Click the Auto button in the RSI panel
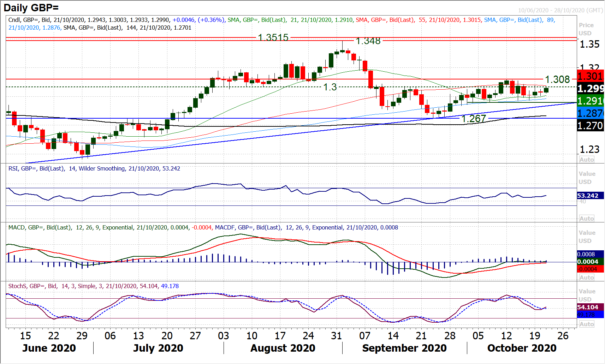Screen dimensions: 605x364 click(586, 219)
